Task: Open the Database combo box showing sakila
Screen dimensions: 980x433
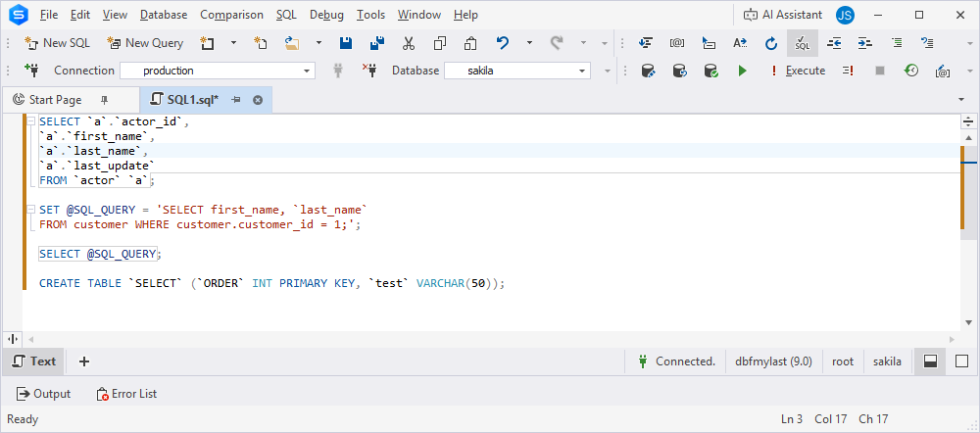Action: pyautogui.click(x=517, y=71)
